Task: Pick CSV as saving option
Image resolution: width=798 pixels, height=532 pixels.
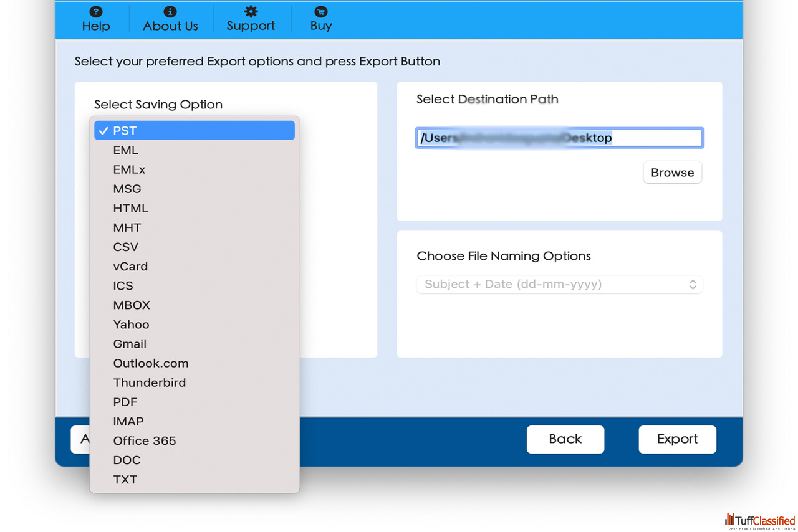Action: [x=195, y=247]
